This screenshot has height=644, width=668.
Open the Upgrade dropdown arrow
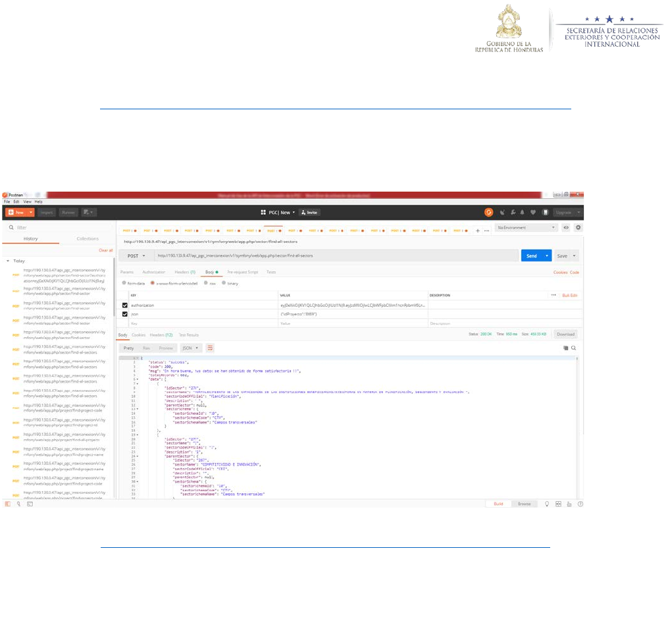578,212
